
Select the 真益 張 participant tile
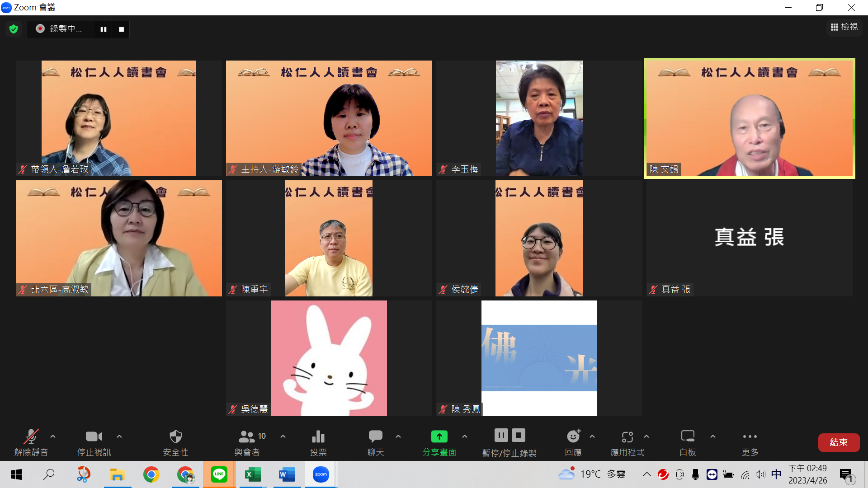(x=749, y=238)
